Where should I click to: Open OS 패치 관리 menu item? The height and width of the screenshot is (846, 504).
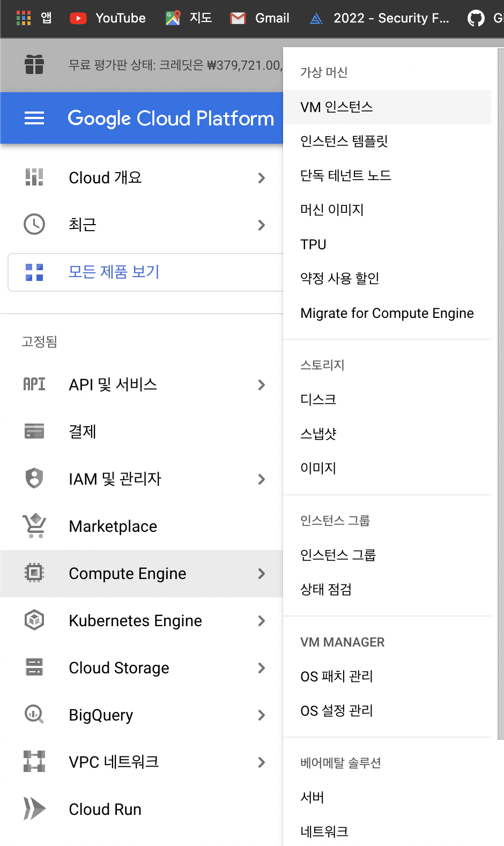[387, 677]
